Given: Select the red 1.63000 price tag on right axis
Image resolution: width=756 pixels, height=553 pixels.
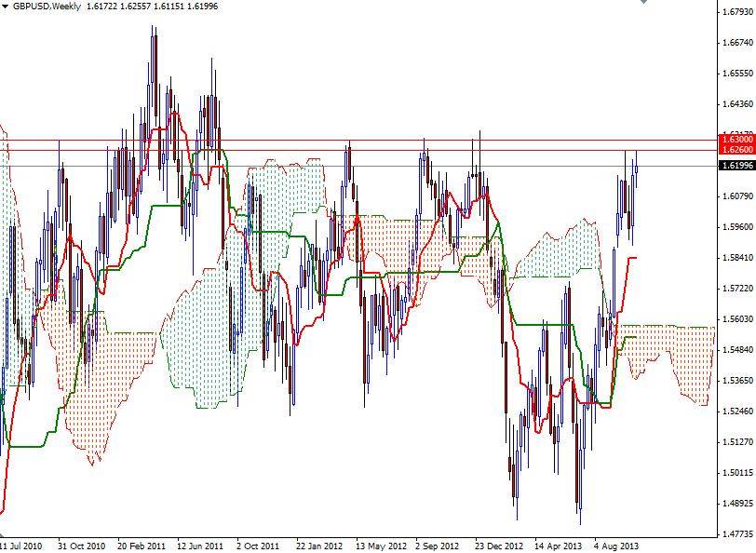Looking at the screenshot, I should click(736, 140).
